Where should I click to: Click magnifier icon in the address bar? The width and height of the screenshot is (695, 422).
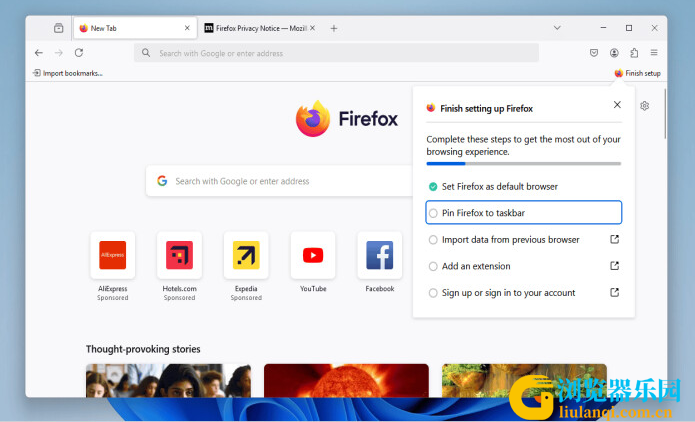tap(146, 53)
